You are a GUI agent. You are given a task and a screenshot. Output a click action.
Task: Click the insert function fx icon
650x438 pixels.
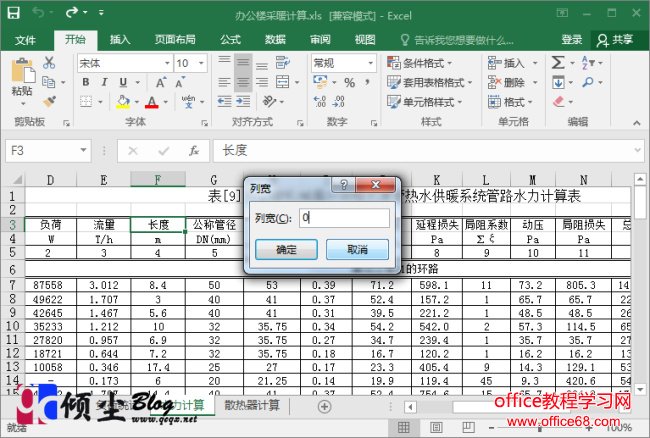pyautogui.click(x=194, y=150)
